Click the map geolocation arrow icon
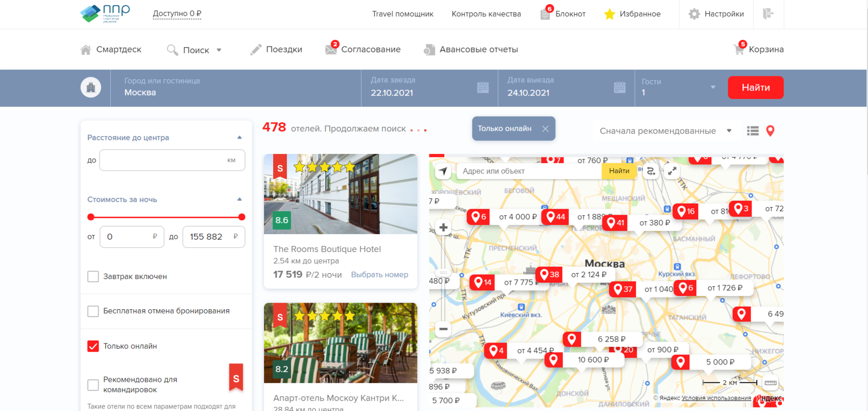The width and height of the screenshot is (868, 411). coord(443,171)
